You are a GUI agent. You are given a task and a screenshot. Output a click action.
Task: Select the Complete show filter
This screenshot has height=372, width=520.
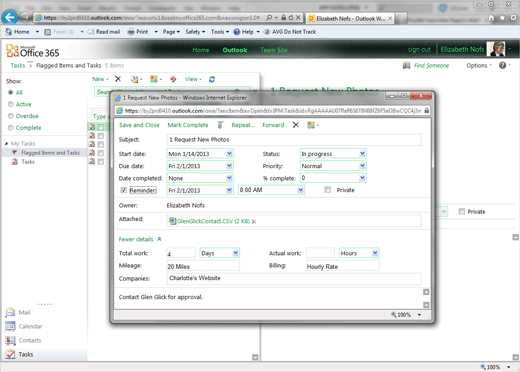[x=11, y=128]
